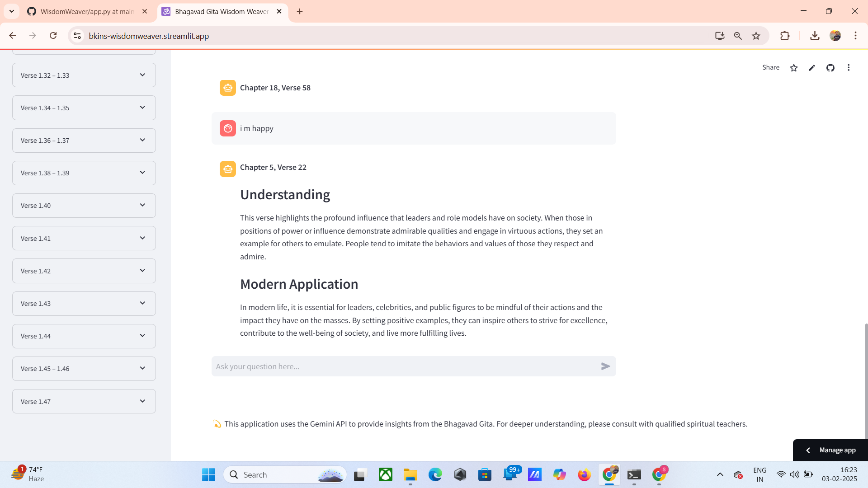Open a new browser tab
The image size is (868, 488).
300,11
